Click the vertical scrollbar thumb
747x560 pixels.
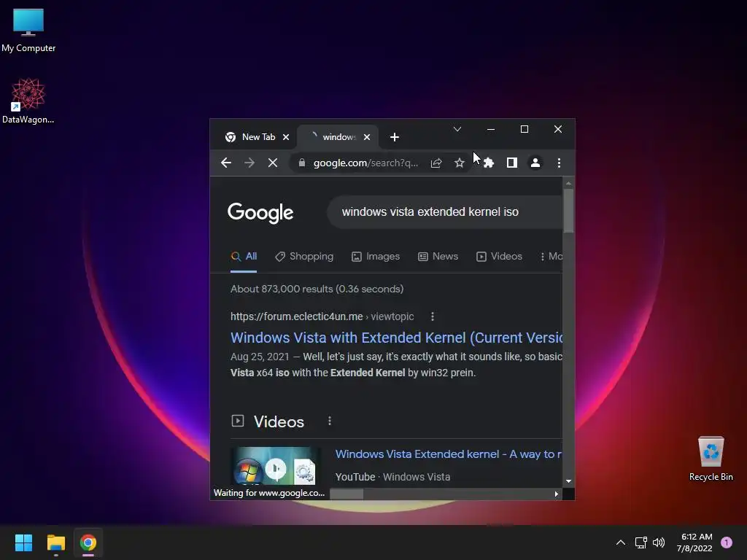tap(568, 211)
